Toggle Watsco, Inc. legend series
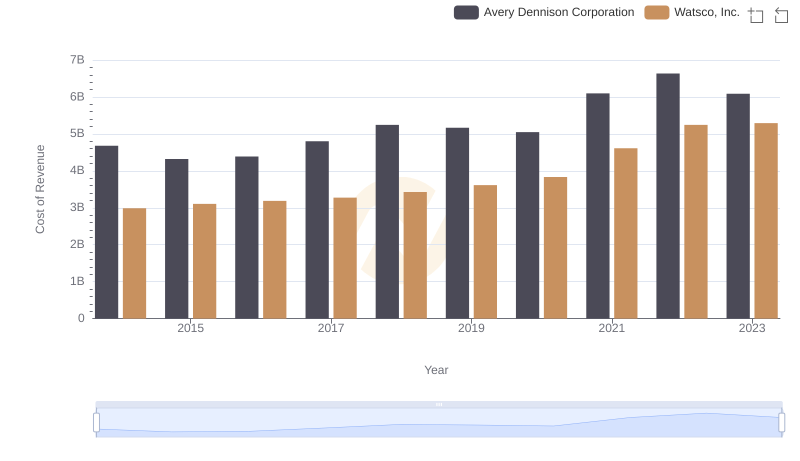 pyautogui.click(x=692, y=12)
